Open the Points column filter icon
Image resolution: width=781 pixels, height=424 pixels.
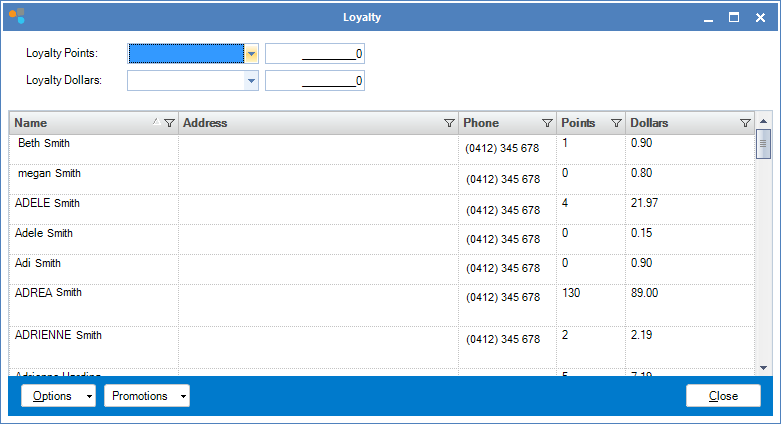(x=615, y=123)
